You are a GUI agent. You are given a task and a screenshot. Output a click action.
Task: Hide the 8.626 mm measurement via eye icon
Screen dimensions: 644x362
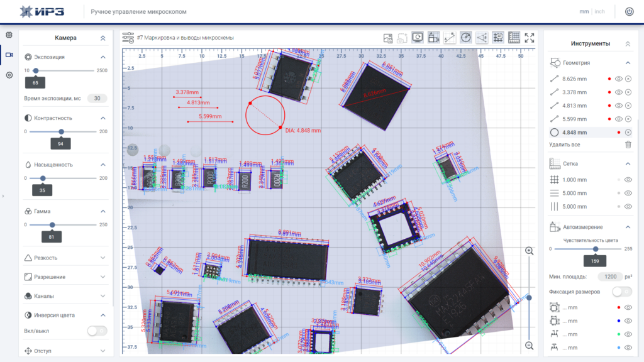(x=619, y=79)
